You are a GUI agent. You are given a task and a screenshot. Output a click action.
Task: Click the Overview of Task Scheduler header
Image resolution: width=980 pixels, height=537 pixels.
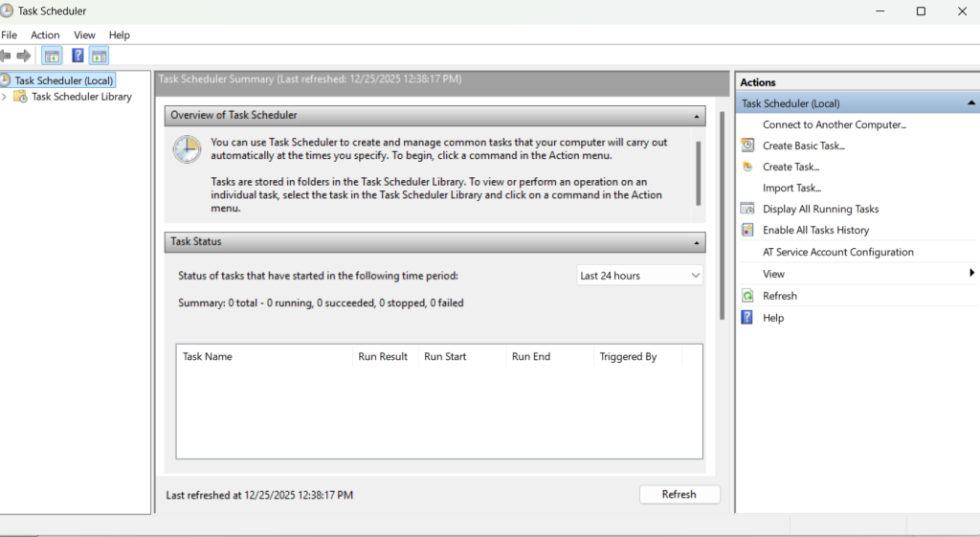pos(435,116)
